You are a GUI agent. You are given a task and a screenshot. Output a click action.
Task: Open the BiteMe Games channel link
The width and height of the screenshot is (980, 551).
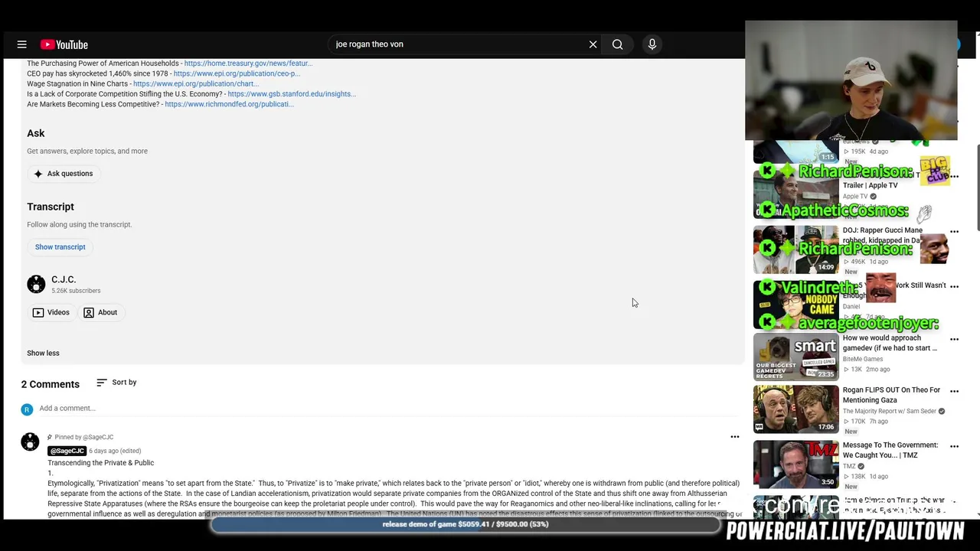click(x=863, y=359)
